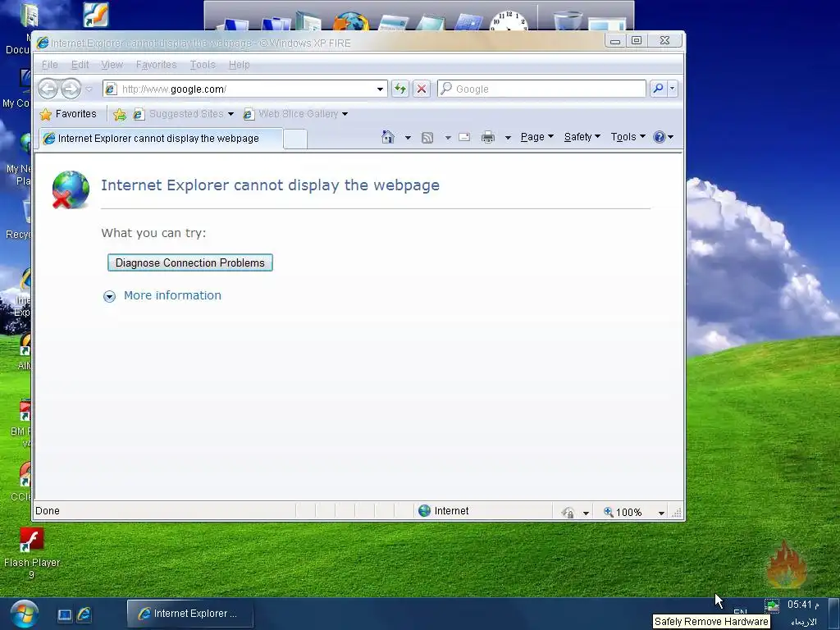Expand the Feeds dropdown arrow
840x630 pixels.
tap(448, 138)
